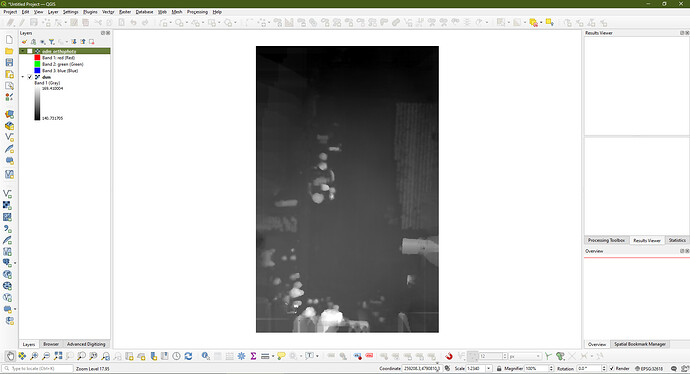Click the Type to locate search field
Screen dimensions: 690x374
point(38,368)
